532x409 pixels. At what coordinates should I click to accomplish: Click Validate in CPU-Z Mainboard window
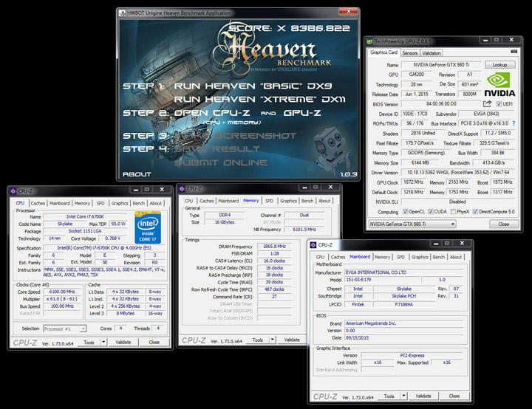(423, 396)
